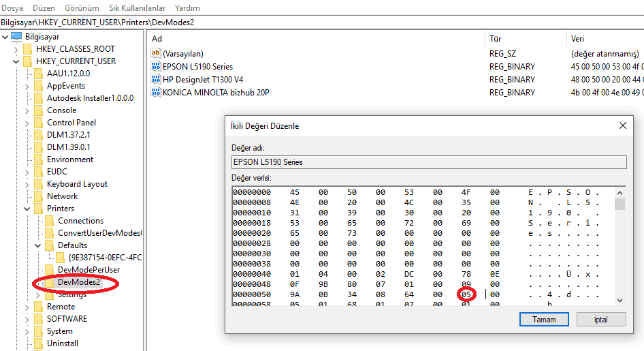Click the KONICA MINOLTA bizhub 20P binary icon
This screenshot has height=351, width=644.
156,92
